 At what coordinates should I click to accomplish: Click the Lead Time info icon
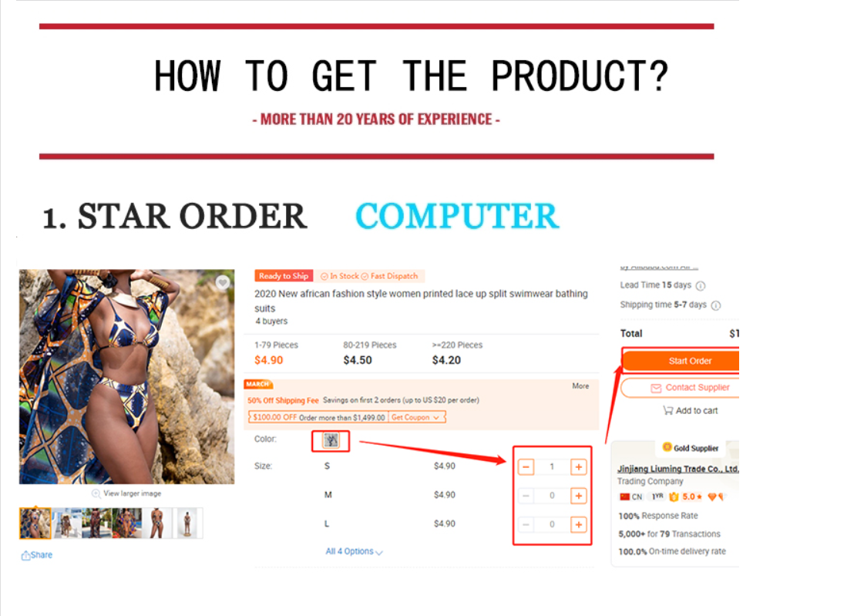[701, 285]
